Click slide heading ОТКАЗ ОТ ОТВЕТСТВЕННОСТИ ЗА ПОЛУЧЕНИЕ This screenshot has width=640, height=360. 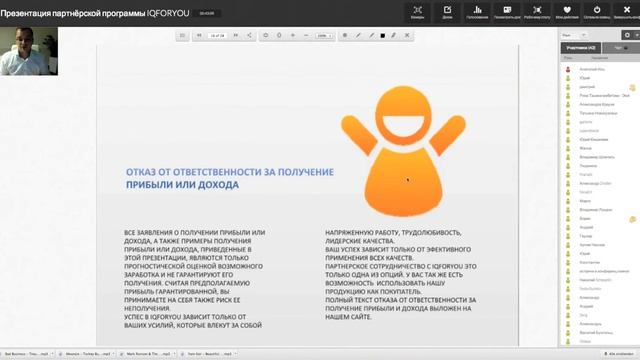230,172
